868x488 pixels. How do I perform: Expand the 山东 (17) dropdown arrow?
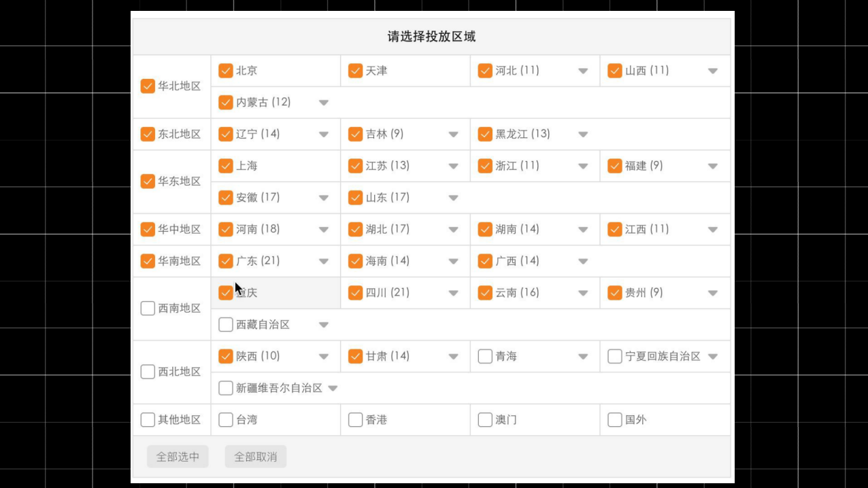453,198
